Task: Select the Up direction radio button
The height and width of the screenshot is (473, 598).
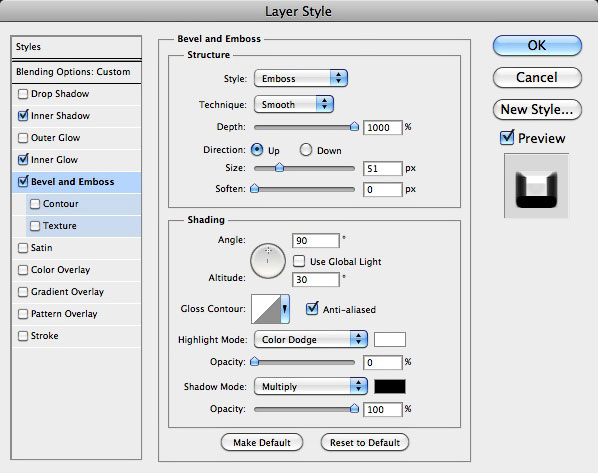Action: click(x=257, y=150)
